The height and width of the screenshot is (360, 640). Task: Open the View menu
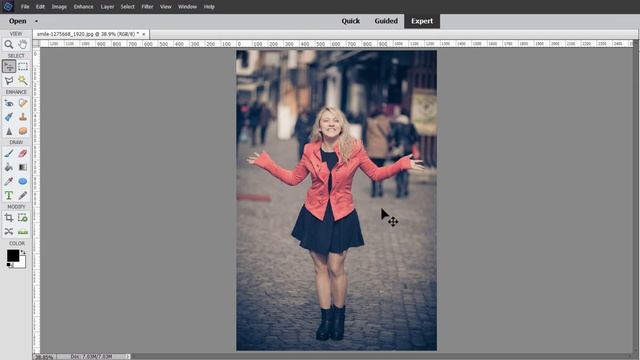pos(165,7)
